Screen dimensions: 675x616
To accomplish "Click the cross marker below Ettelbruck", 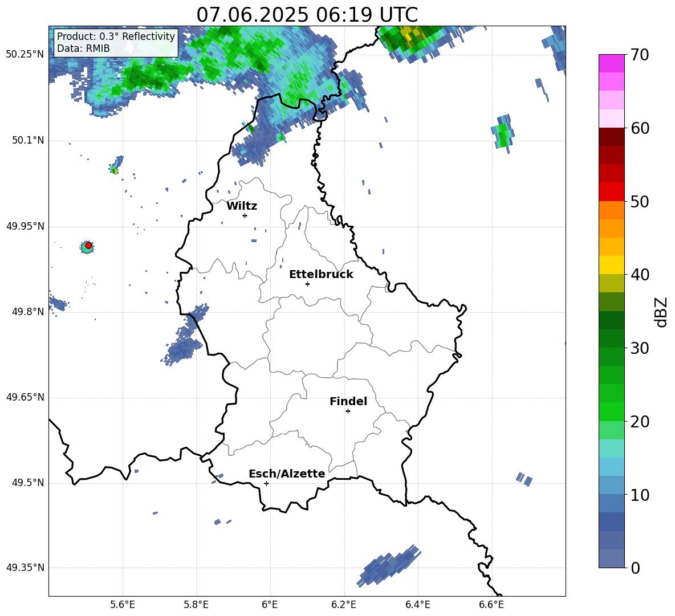I will click(x=307, y=284).
